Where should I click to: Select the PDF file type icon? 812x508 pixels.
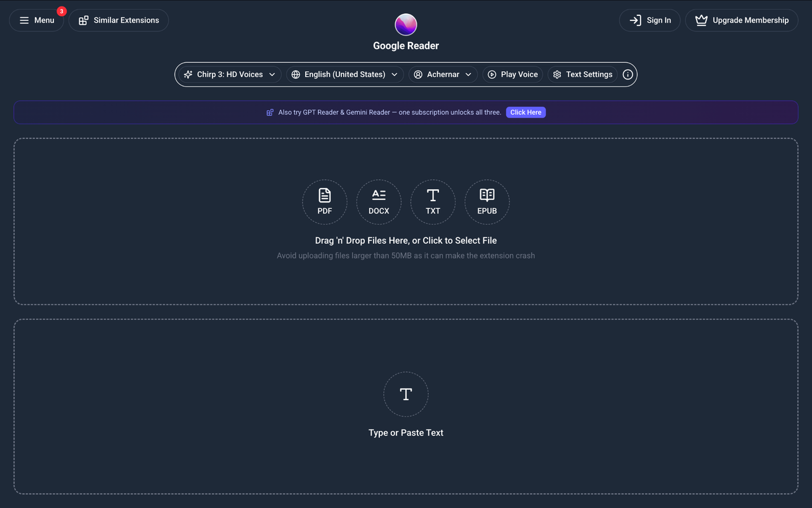325,202
